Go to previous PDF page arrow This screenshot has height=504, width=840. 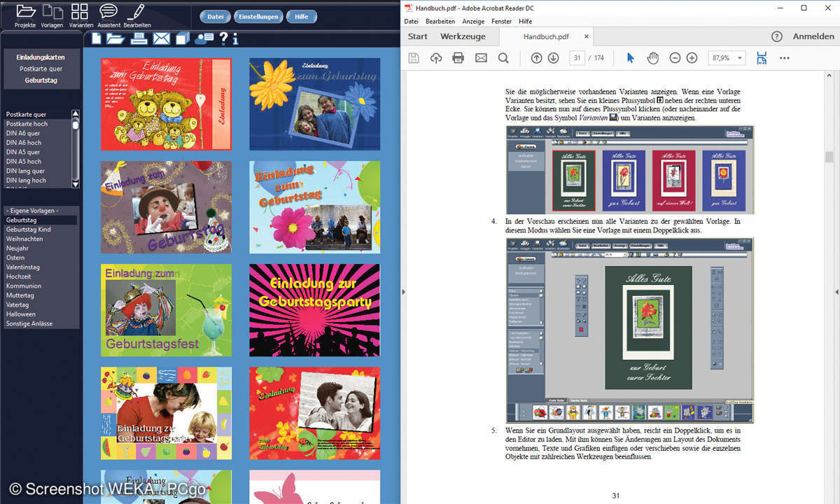coord(537,58)
